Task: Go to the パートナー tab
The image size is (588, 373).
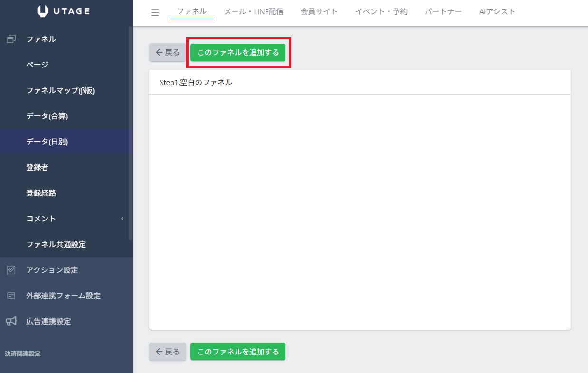Action: tap(443, 11)
